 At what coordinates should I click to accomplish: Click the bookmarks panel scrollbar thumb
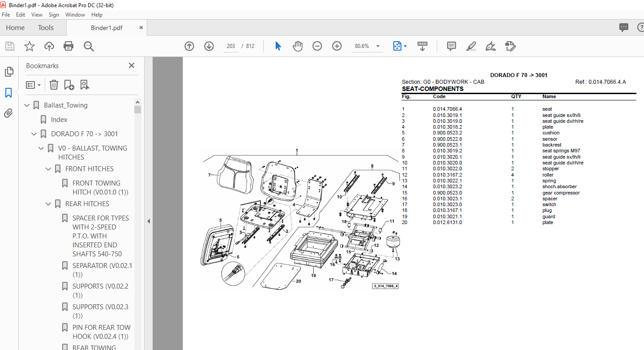coord(137,110)
